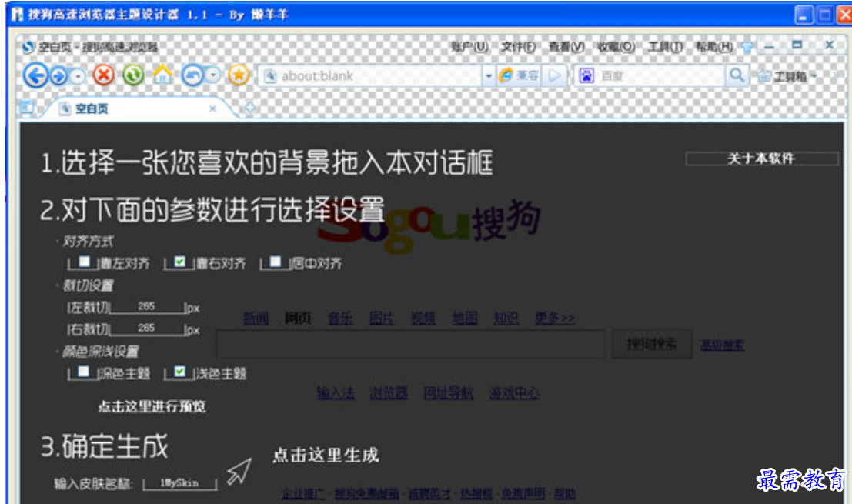Viewport: 852px width, 504px height.
Task: Click the 免责声明 footer link
Action: tap(523, 494)
